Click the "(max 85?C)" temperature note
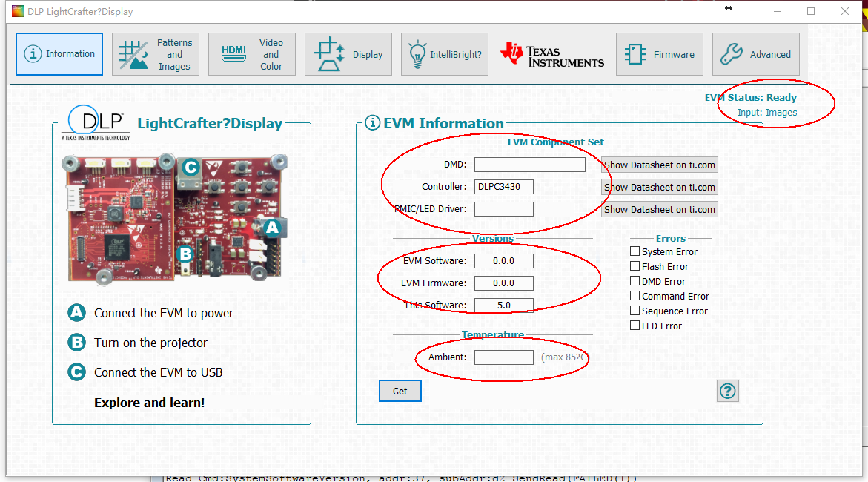868x482 pixels. point(565,357)
